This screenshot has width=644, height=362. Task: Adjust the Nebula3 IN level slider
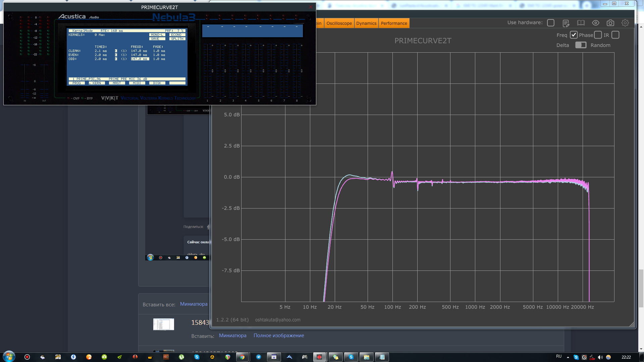[25, 81]
